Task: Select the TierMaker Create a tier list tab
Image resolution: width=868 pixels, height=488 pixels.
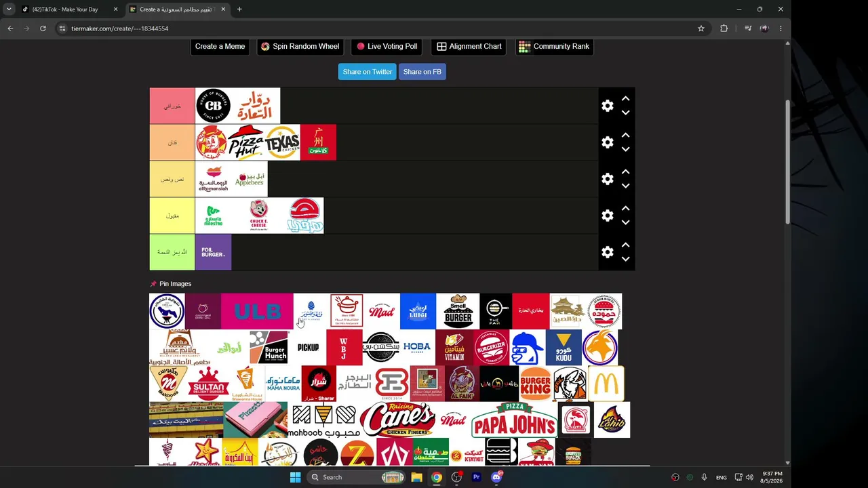Action: tap(178, 9)
